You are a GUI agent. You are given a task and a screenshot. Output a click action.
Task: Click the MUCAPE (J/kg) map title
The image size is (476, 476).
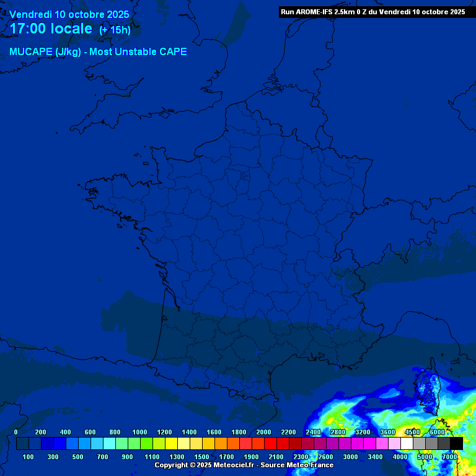(98, 52)
